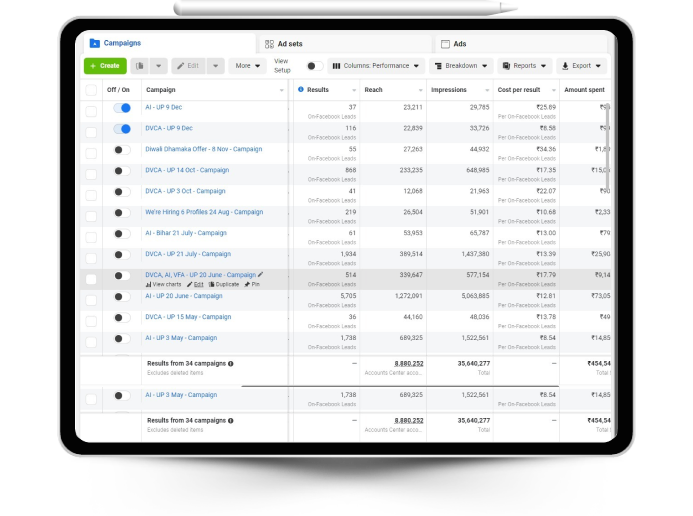Image resolution: width=693 pixels, height=516 pixels.
Task: Click the Edit link under hovered campaign
Action: [194, 285]
